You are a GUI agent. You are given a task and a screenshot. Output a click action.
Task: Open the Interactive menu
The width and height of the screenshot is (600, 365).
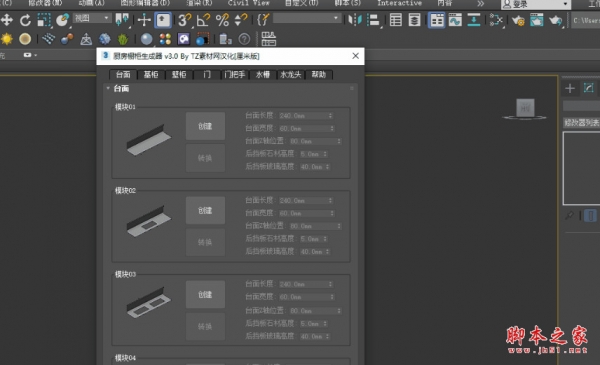[399, 3]
